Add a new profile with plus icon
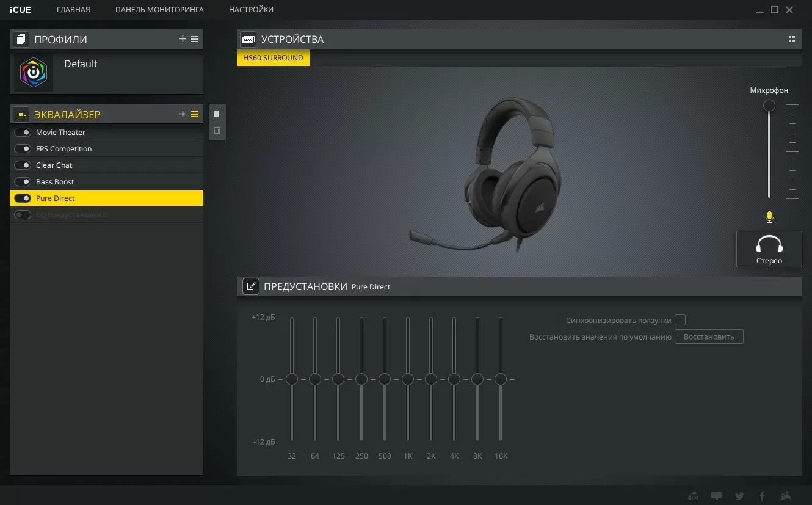Screen dimensions: 812x505 (x=183, y=39)
